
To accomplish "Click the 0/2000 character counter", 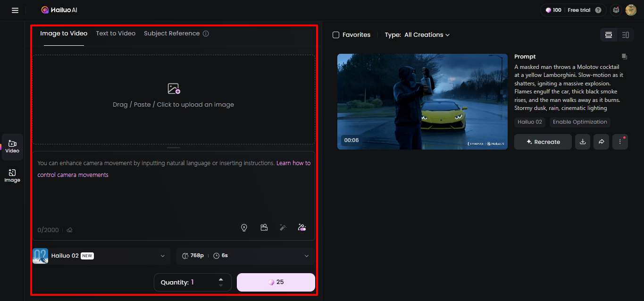I will (48, 230).
